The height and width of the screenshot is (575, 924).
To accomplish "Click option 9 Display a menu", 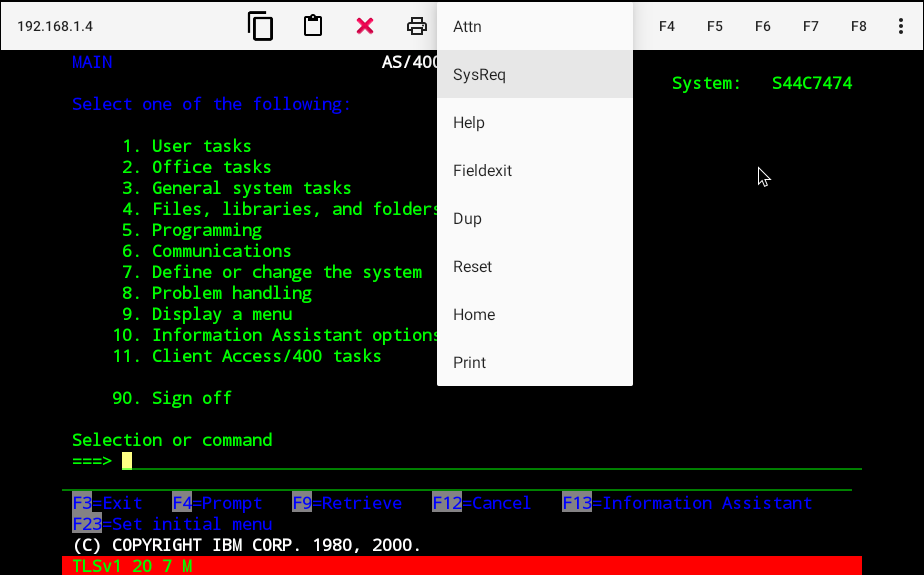I will (x=207, y=314).
